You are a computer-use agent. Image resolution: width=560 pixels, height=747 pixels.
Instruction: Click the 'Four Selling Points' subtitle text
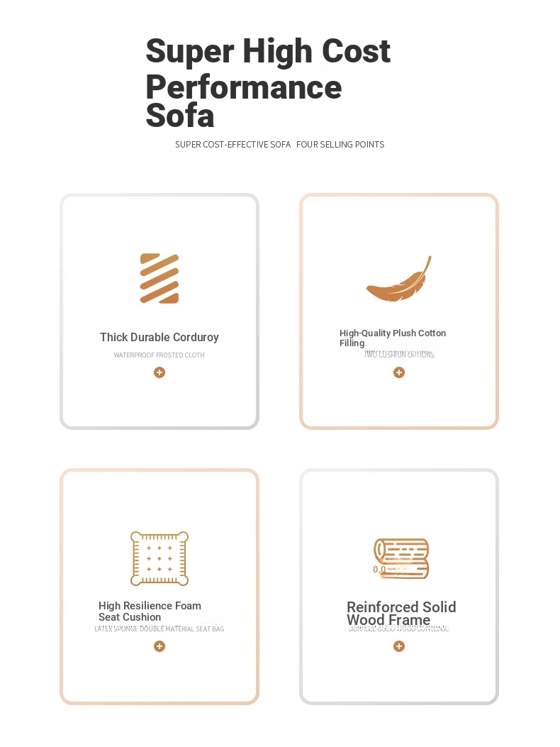pos(340,144)
